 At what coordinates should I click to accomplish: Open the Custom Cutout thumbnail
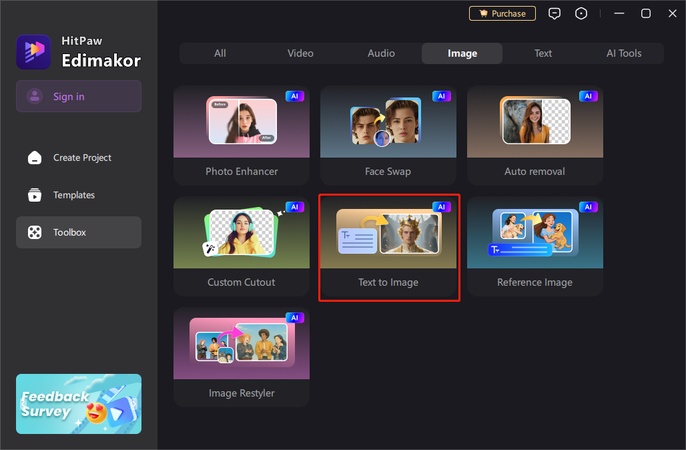click(x=242, y=232)
